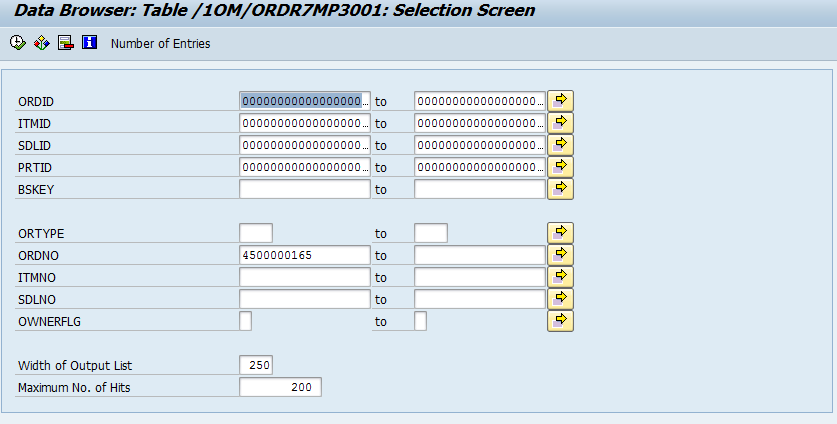Image resolution: width=837 pixels, height=424 pixels.
Task: Open multiple selection for BSKEY
Action: pyautogui.click(x=560, y=189)
